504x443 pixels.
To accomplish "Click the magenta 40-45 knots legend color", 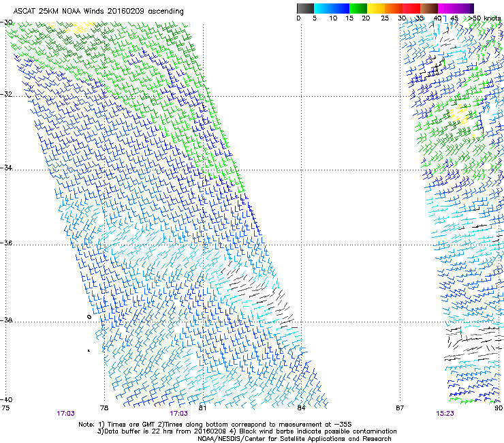I will (447, 8).
